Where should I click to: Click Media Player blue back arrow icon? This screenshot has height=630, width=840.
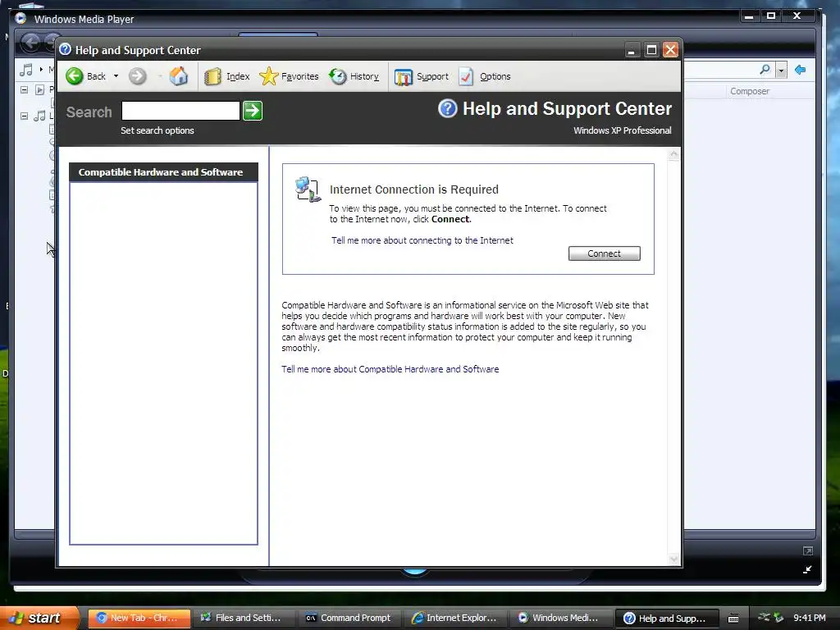[801, 70]
